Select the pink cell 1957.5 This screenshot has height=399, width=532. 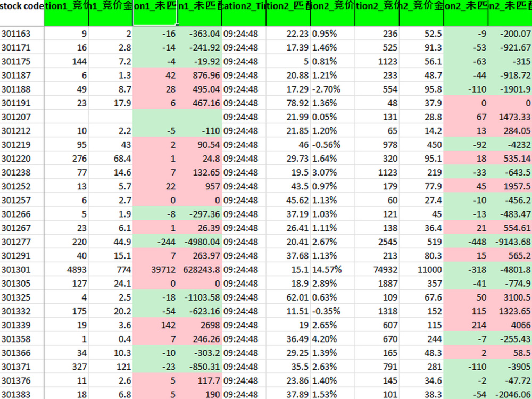click(510, 187)
